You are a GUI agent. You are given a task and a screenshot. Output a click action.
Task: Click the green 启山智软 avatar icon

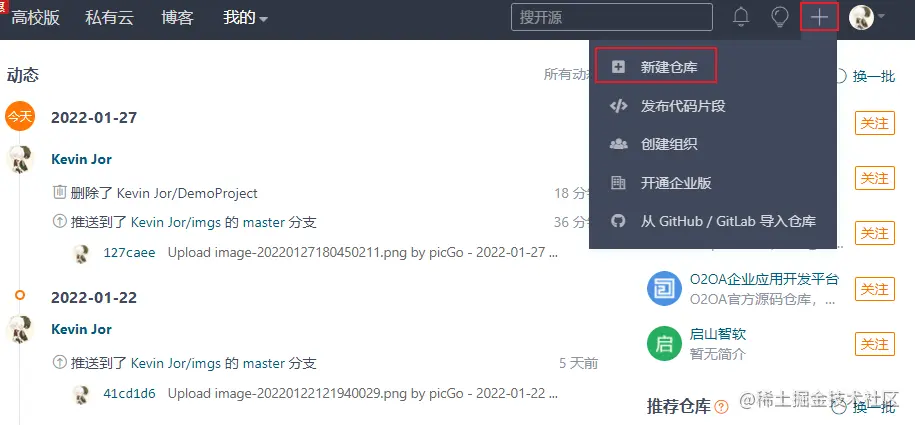664,343
